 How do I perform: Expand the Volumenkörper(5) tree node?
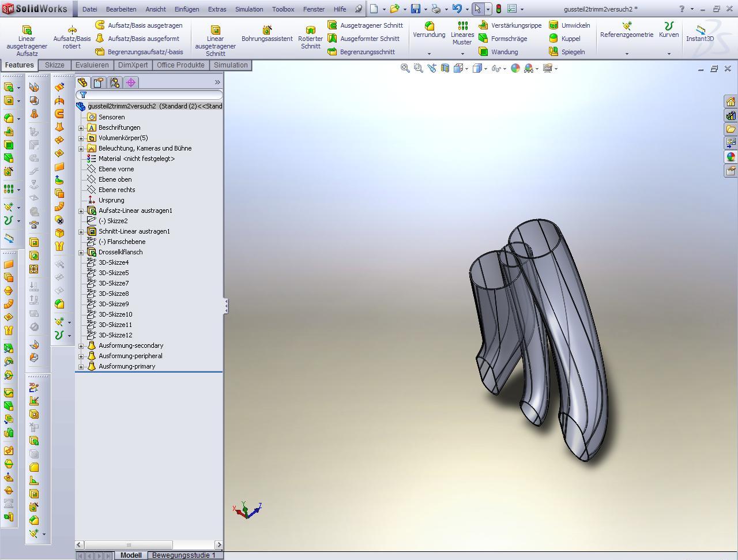(x=81, y=138)
